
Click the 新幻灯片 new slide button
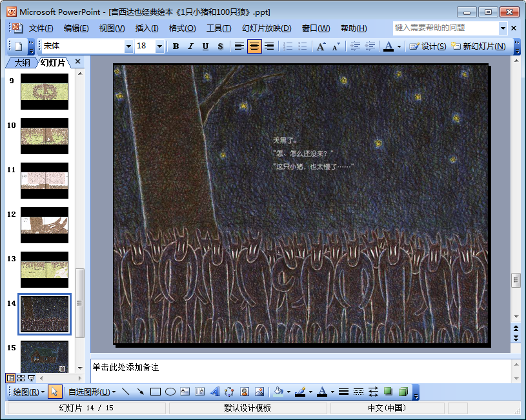(x=478, y=46)
